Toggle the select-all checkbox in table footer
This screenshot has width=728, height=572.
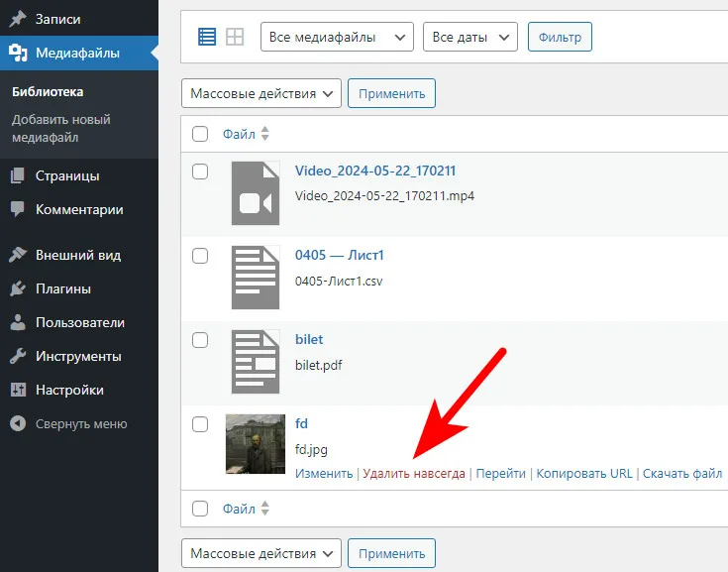click(x=200, y=509)
